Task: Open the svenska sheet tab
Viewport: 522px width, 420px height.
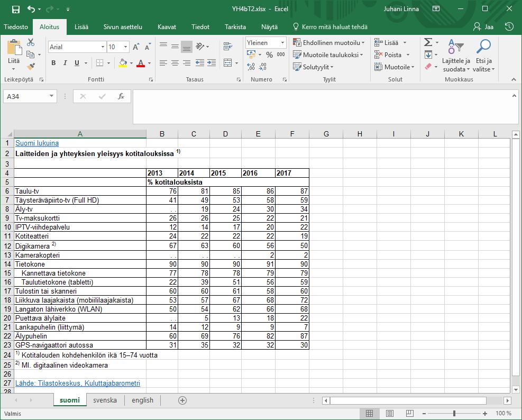Action: 105,400
